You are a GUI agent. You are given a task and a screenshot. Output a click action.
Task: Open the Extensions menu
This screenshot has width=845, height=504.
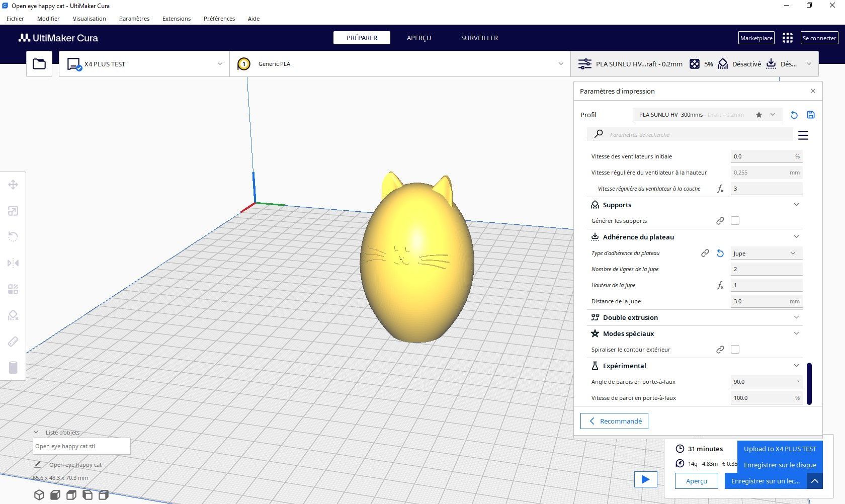click(177, 19)
